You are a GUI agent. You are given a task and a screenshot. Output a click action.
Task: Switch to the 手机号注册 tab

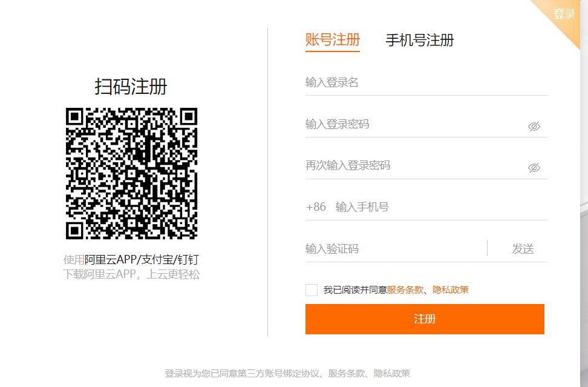coord(420,40)
